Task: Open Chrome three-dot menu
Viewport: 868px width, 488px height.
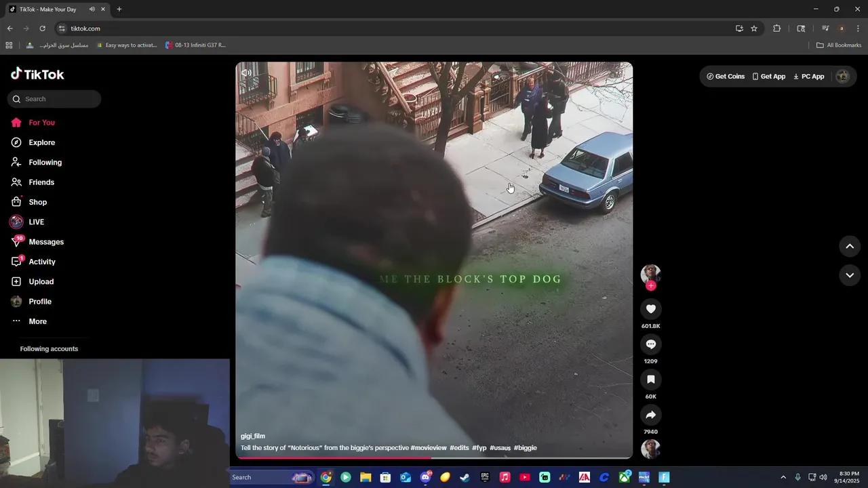Action: [859, 28]
